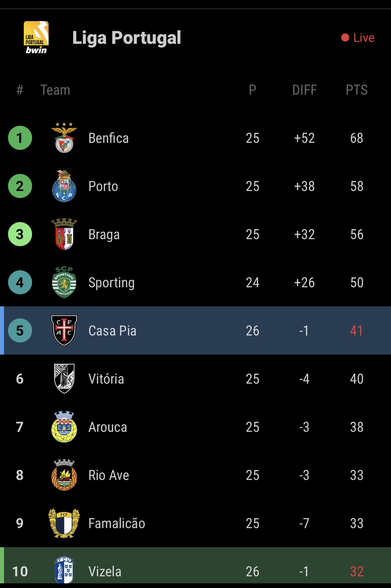391x588 pixels.
Task: Select the Team column header
Action: (x=55, y=90)
